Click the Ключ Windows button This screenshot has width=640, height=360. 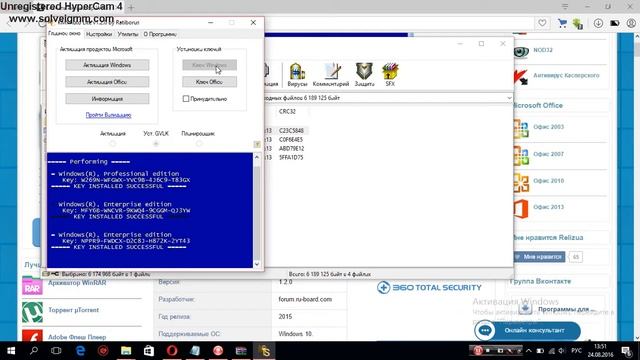pyautogui.click(x=209, y=65)
